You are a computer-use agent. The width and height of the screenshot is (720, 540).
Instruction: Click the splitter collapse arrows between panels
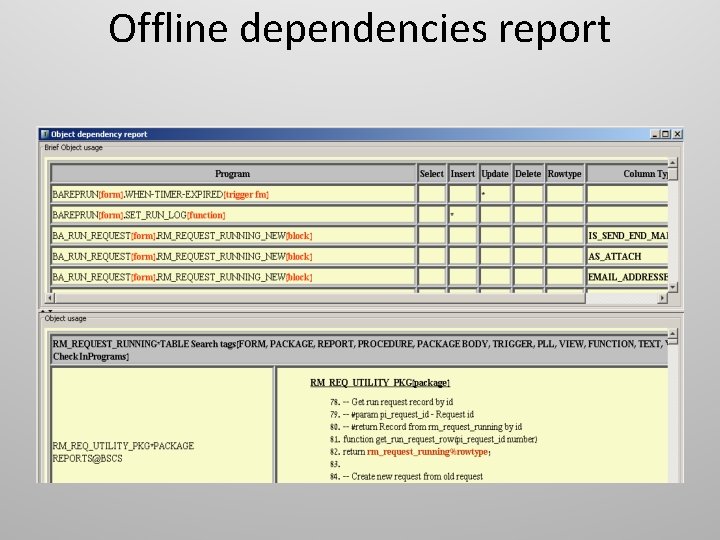click(x=46, y=311)
